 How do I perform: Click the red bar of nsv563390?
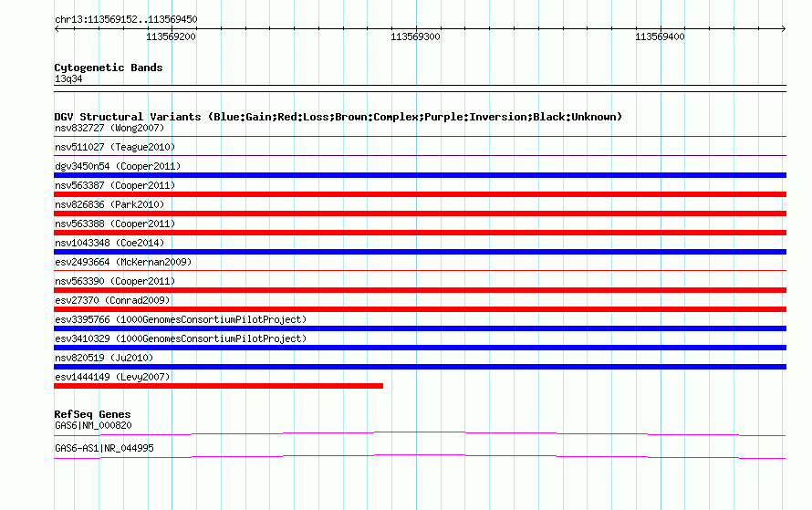420,290
